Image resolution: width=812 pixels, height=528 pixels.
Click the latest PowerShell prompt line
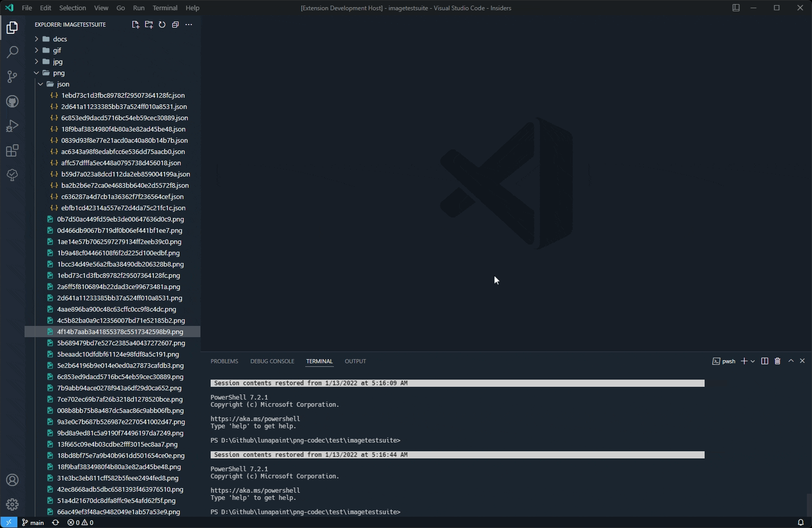[305, 512]
